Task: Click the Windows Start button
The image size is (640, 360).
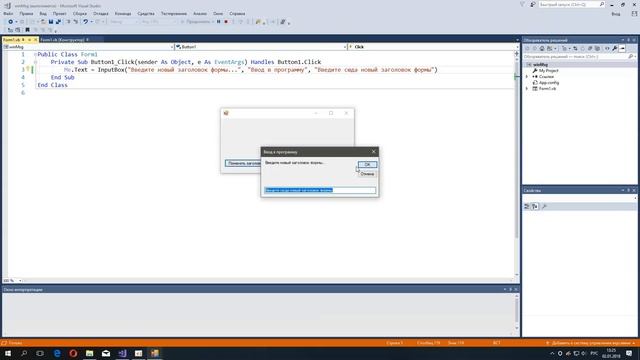Action: pyautogui.click(x=8, y=353)
